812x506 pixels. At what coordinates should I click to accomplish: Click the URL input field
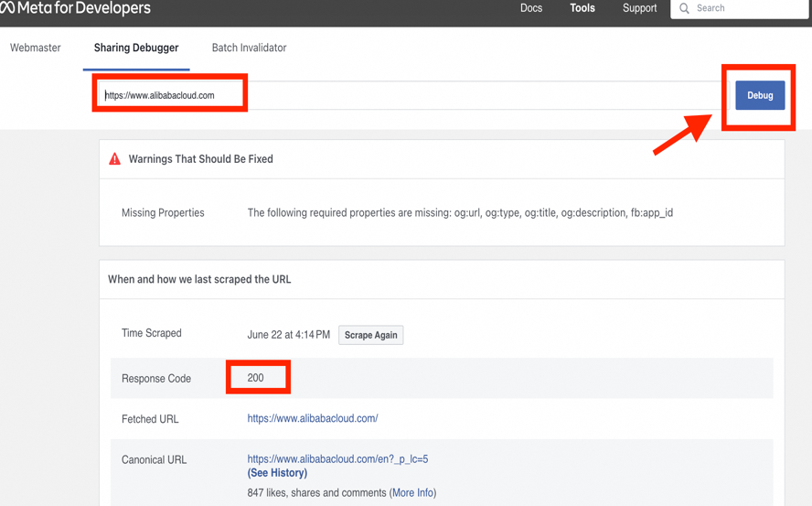click(x=413, y=95)
